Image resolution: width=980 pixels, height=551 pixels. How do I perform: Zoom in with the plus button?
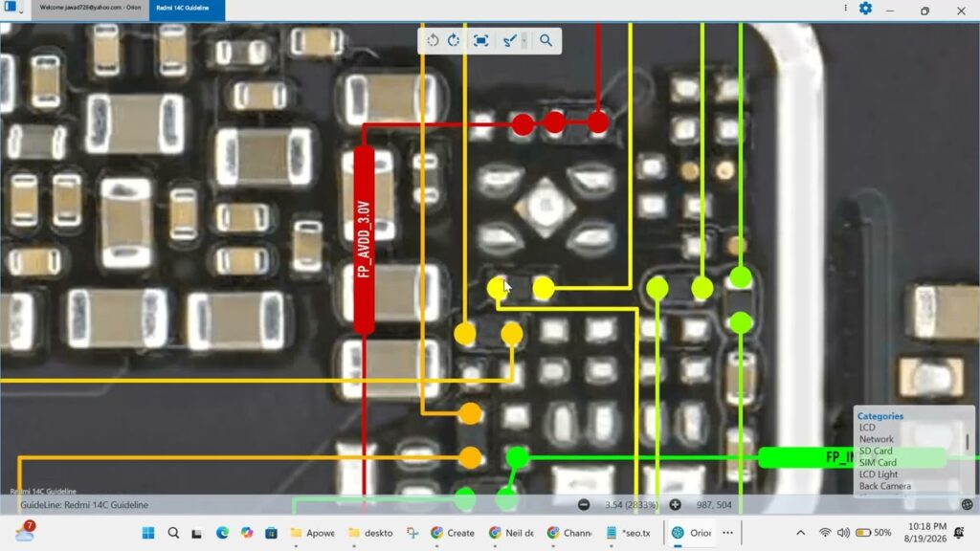click(675, 505)
